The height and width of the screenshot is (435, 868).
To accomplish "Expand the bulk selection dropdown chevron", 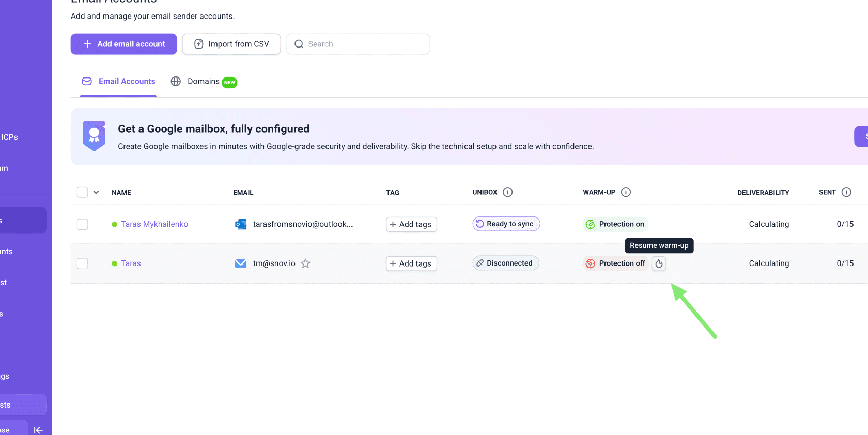I will (x=96, y=192).
